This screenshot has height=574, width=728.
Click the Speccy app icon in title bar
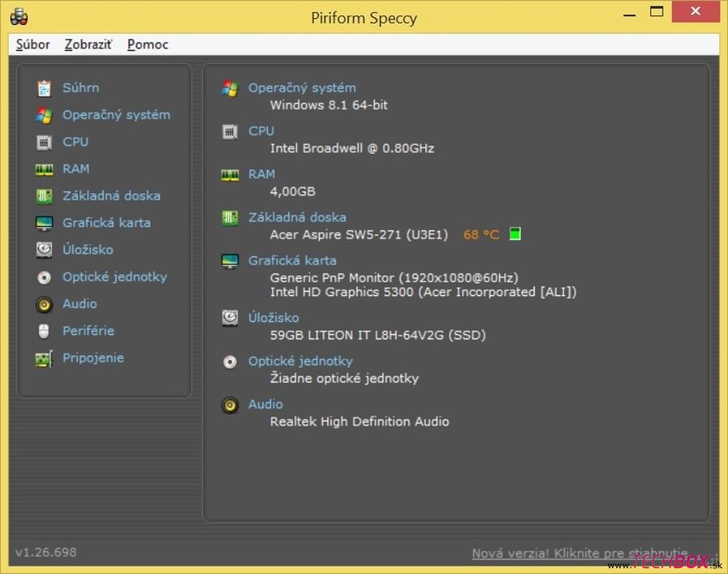(19, 17)
